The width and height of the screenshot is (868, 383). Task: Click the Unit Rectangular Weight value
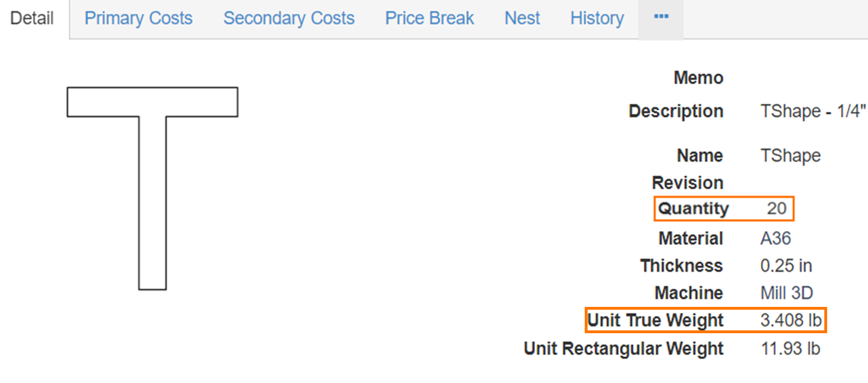[790, 349]
